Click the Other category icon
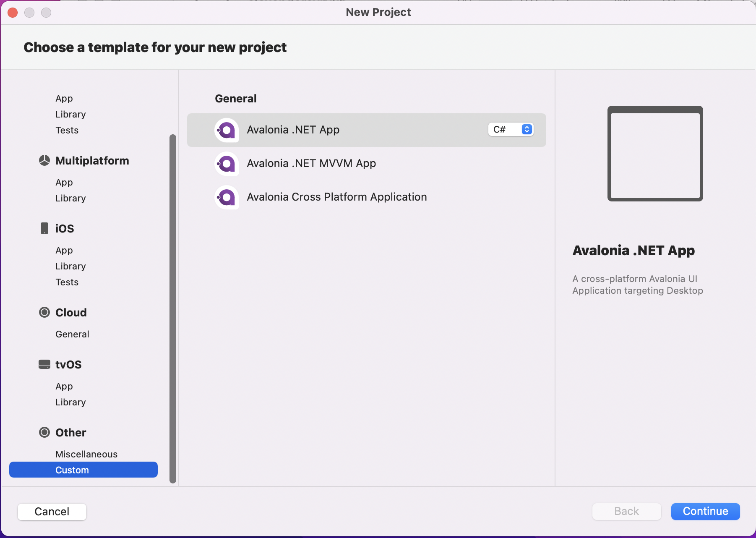The width and height of the screenshot is (756, 538). click(x=44, y=432)
